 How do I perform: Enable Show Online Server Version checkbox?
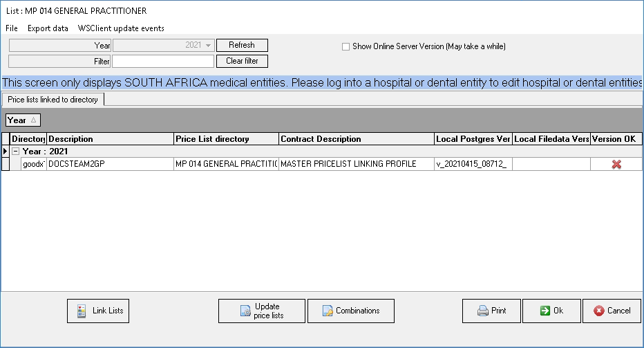345,46
